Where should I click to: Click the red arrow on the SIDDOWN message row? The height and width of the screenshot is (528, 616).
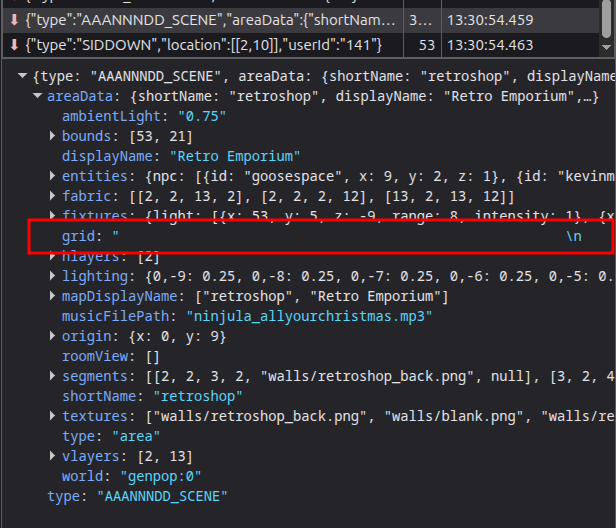(x=14, y=44)
